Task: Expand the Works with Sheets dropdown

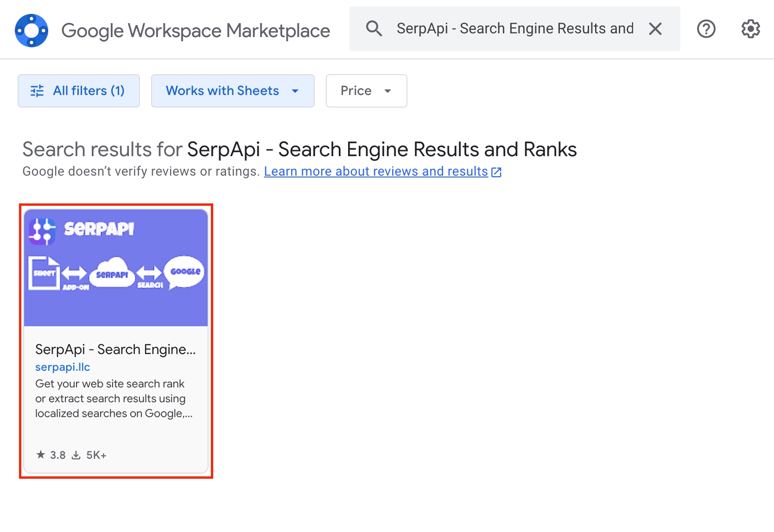Action: coord(233,91)
